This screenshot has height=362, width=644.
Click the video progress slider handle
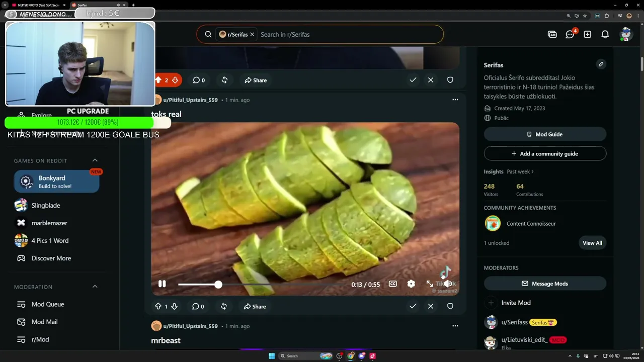coord(218,285)
